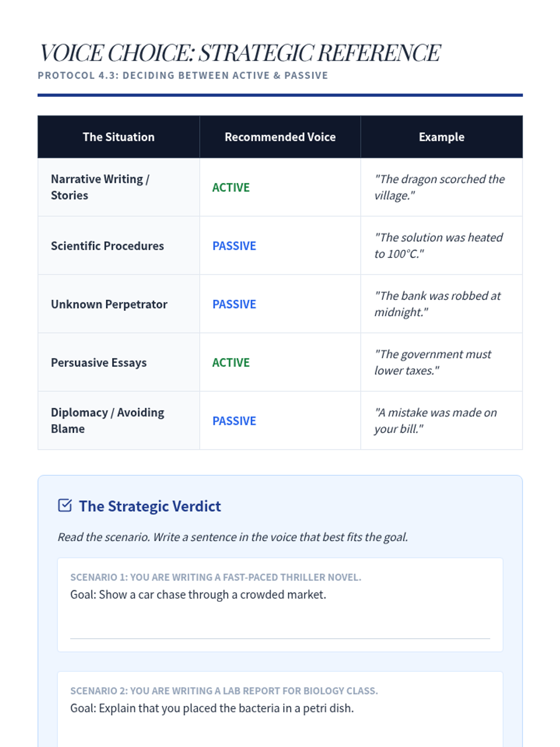Click the Scenario 2 lab report heading
The image size is (560, 747).
224,691
